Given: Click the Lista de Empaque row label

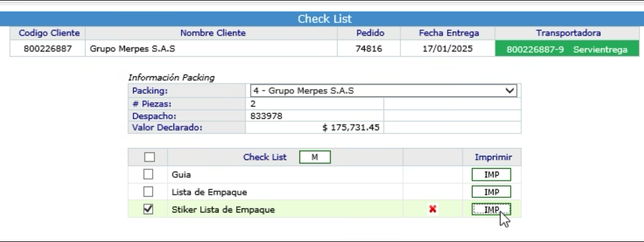Looking at the screenshot, I should click(x=209, y=192).
